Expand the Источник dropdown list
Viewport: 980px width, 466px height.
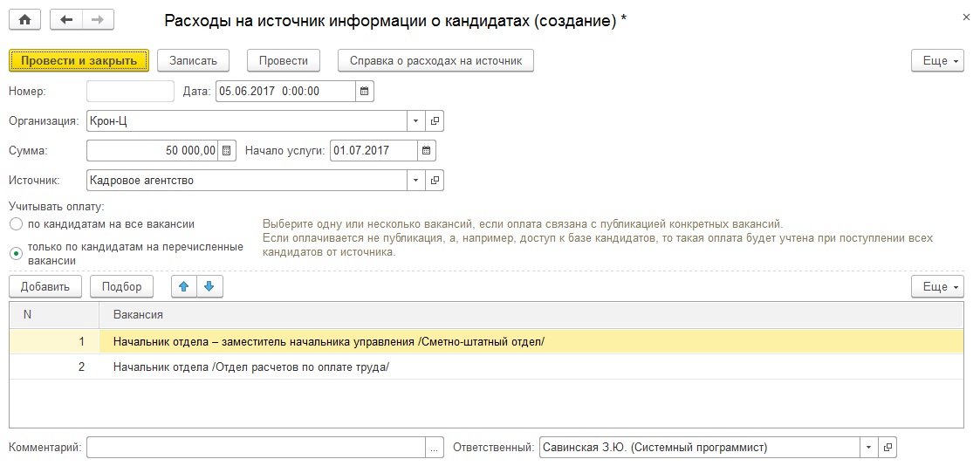pyautogui.click(x=415, y=180)
